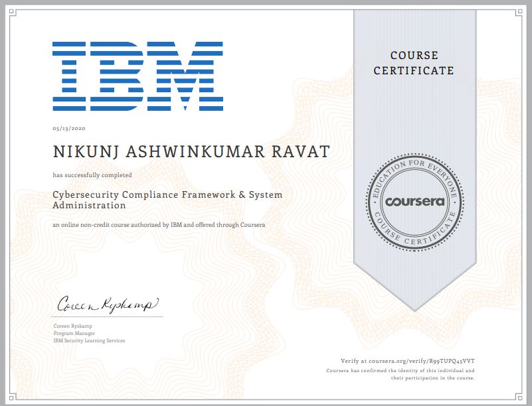The height and width of the screenshot is (406, 532).
Task: Click the 'has successfully completed' text
Action: pos(92,175)
